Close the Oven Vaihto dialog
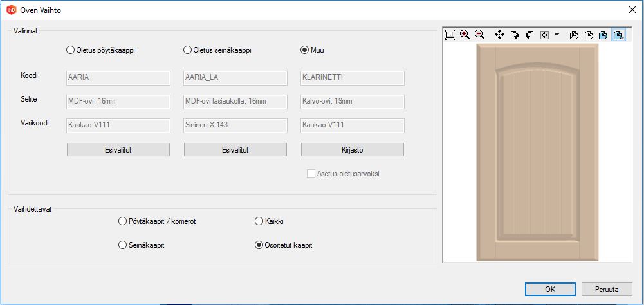 click(632, 10)
